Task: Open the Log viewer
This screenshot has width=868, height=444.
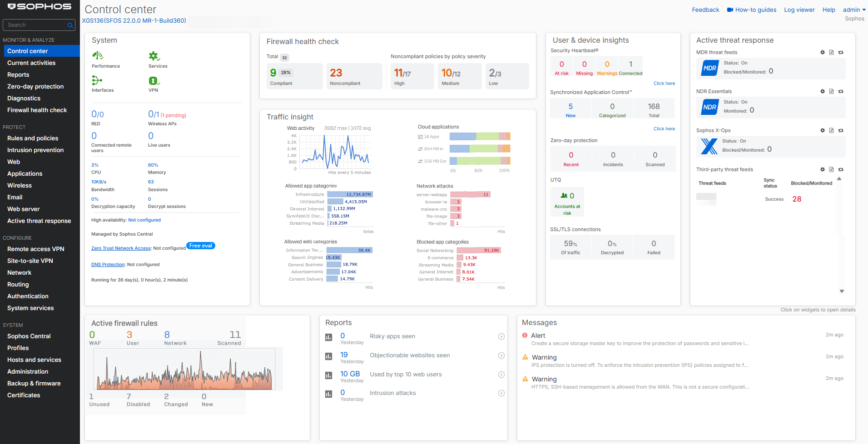Action: tap(799, 10)
